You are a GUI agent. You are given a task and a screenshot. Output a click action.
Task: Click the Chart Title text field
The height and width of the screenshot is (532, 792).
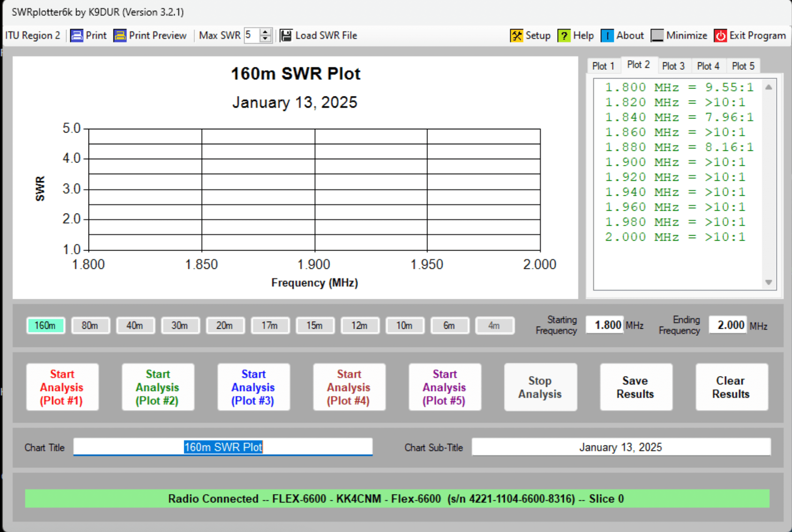pyautogui.click(x=223, y=447)
